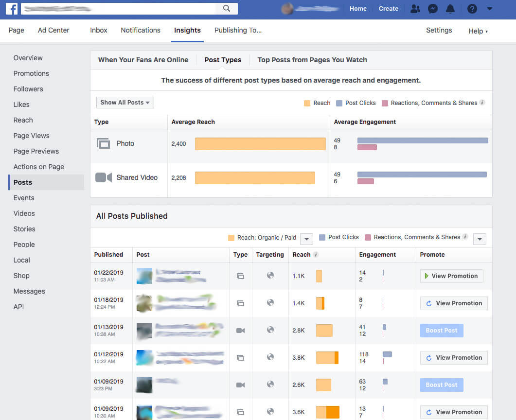Image resolution: width=516 pixels, height=420 pixels.
Task: Boost Post from 01/09/2019 3:23 PM
Action: click(x=442, y=385)
